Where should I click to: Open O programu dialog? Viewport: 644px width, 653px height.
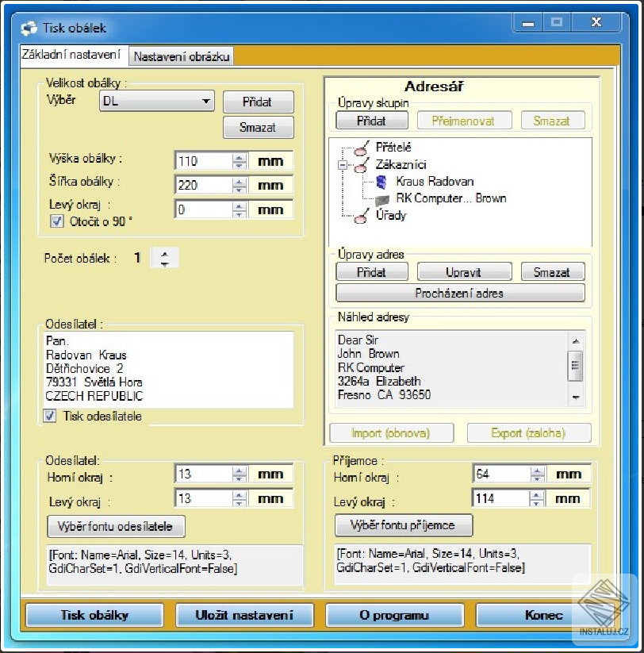pos(394,615)
